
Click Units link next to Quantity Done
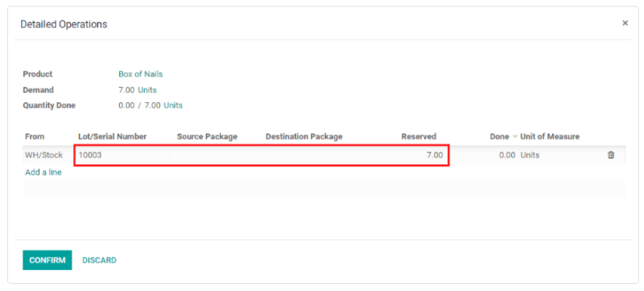(x=173, y=106)
